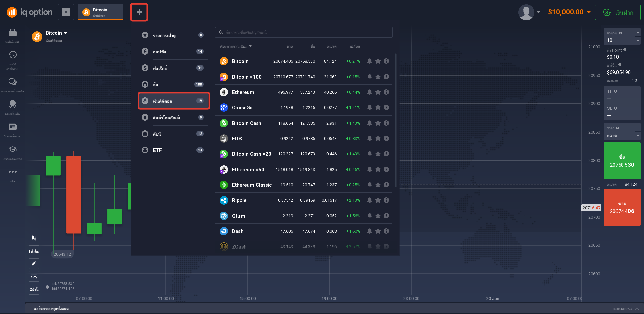Screen dimensions: 644x314
Task: Open market analysis news icon
Action: pyautogui.click(x=13, y=127)
